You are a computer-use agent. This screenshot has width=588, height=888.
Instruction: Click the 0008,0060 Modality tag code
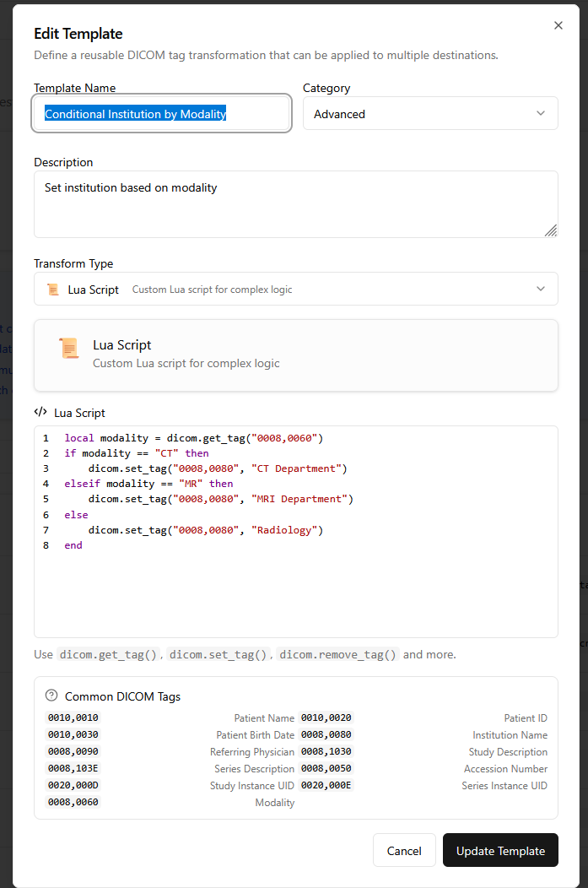click(72, 803)
